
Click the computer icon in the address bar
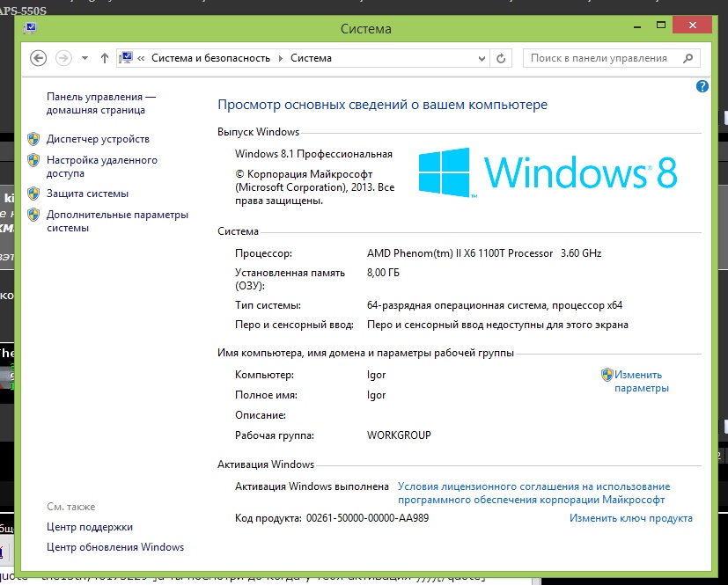(126, 58)
